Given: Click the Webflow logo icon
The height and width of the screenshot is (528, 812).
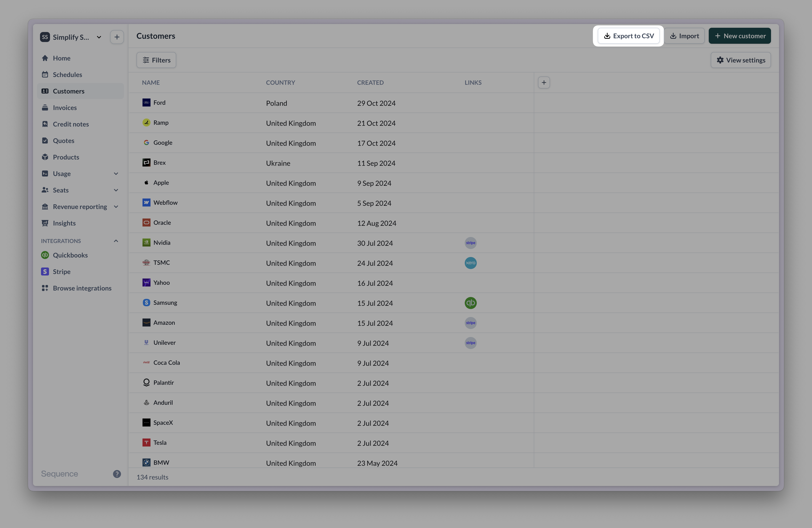Looking at the screenshot, I should [x=146, y=202].
